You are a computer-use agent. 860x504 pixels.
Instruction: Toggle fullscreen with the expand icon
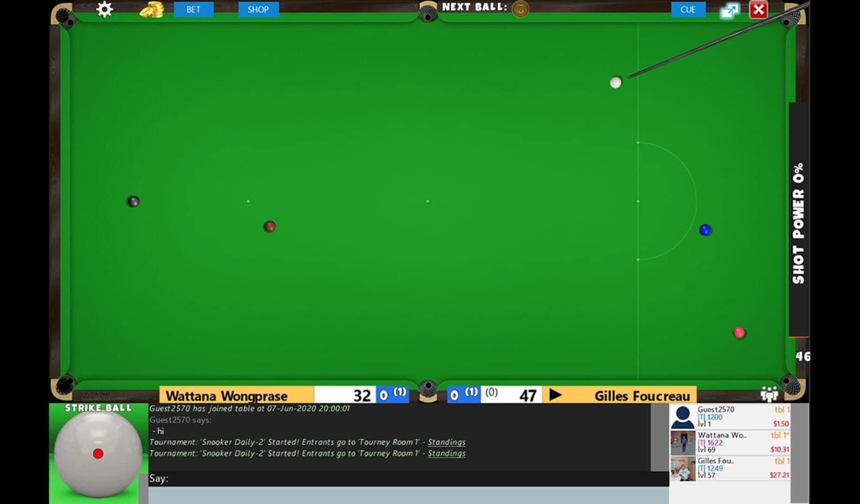coord(730,9)
